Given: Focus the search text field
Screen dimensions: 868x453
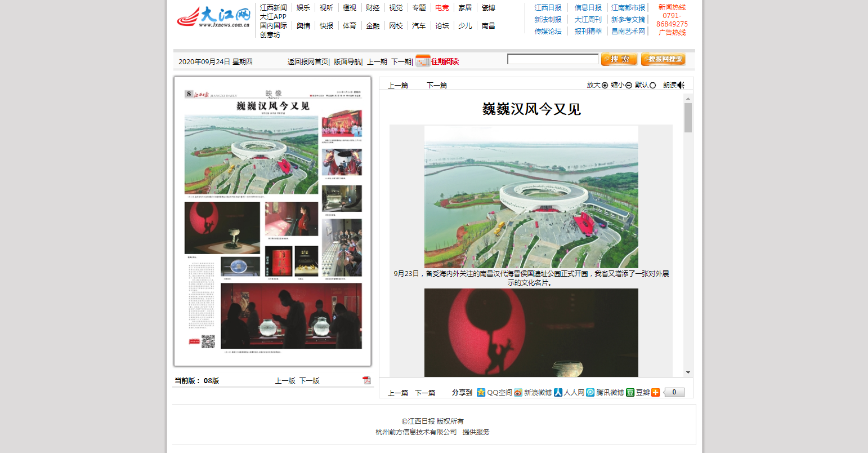Looking at the screenshot, I should (553, 59).
